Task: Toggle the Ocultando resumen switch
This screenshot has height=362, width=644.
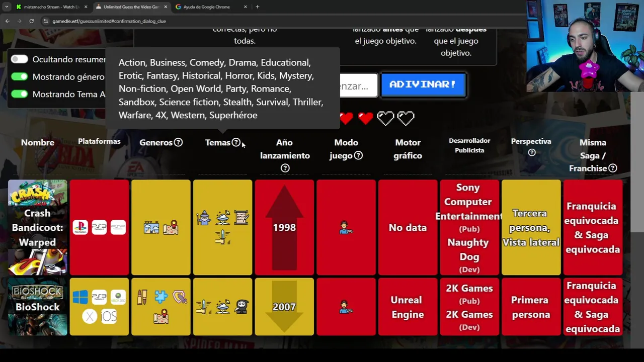Action: (19, 59)
